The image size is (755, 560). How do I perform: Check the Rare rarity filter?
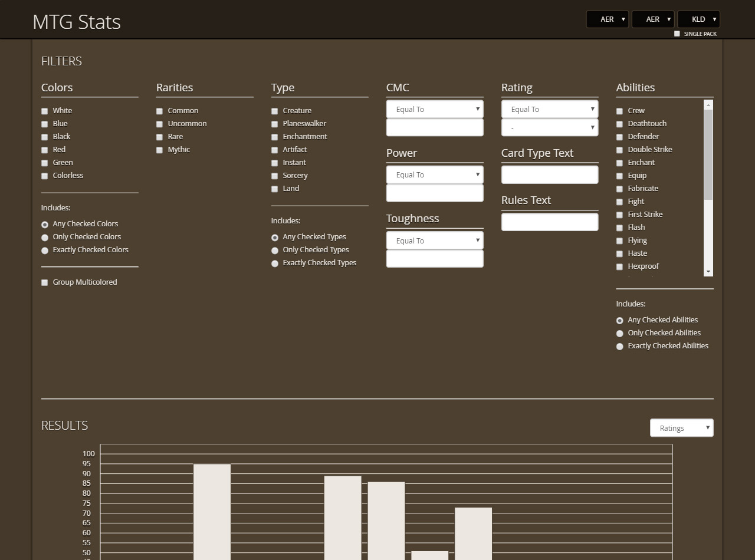[x=160, y=137]
